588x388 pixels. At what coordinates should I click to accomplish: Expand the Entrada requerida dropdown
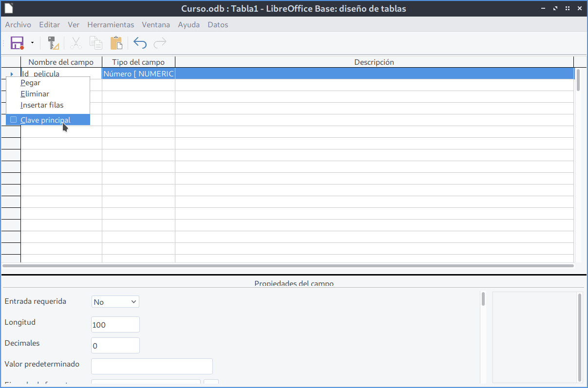(115, 302)
